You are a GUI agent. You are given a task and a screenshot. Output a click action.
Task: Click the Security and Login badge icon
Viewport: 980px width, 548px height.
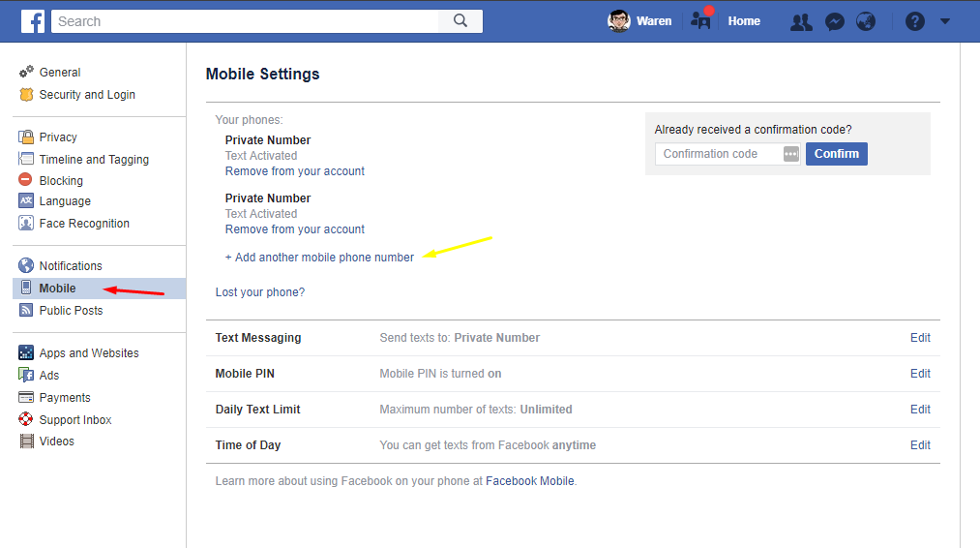26,95
